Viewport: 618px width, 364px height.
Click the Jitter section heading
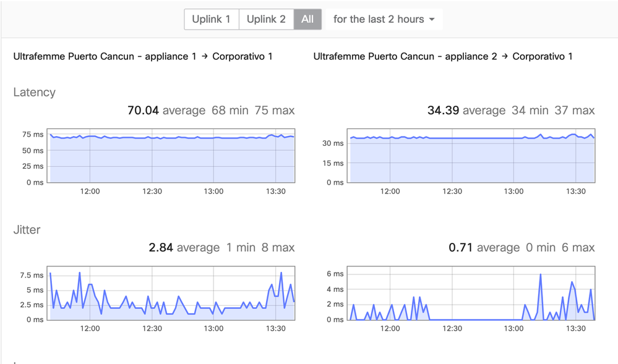[x=27, y=229]
